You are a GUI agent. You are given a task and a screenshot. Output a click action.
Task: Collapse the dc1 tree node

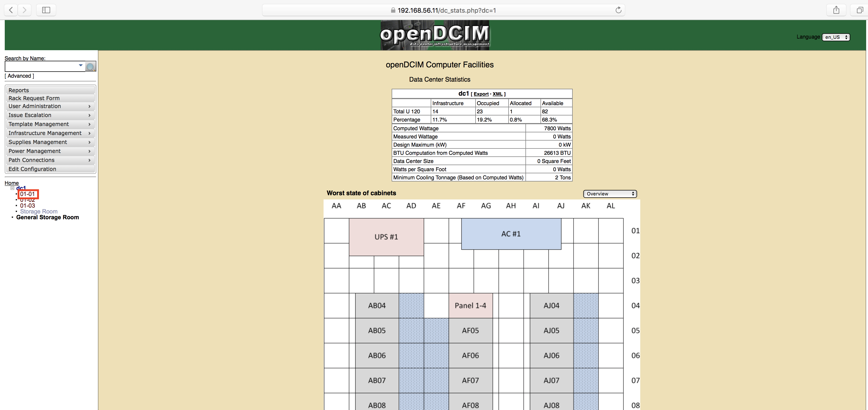(12, 188)
